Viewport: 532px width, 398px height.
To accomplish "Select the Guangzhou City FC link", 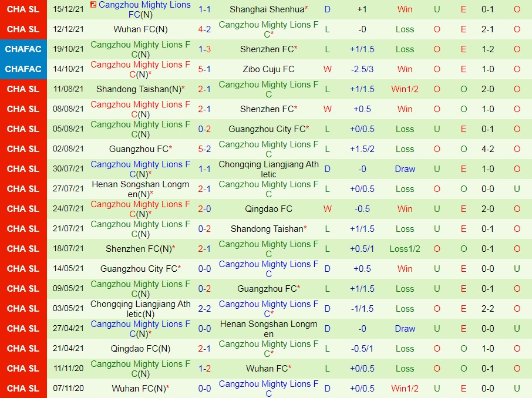I will [267, 129].
